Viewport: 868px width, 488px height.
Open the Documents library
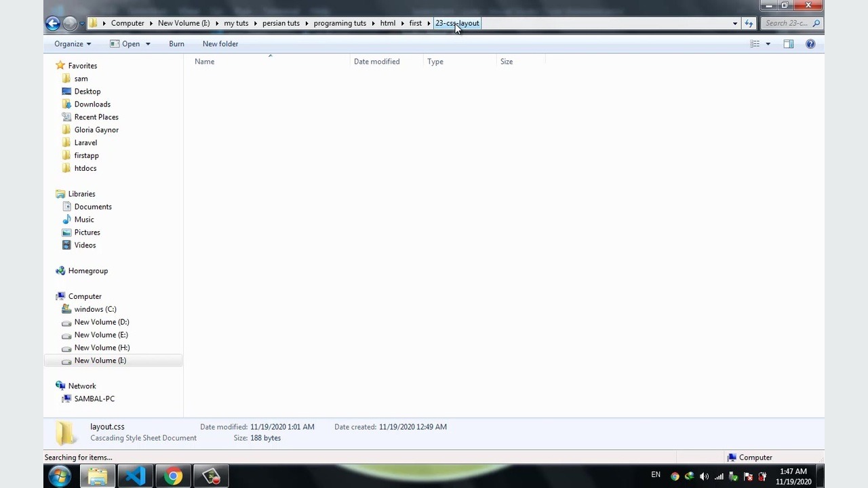click(x=93, y=207)
